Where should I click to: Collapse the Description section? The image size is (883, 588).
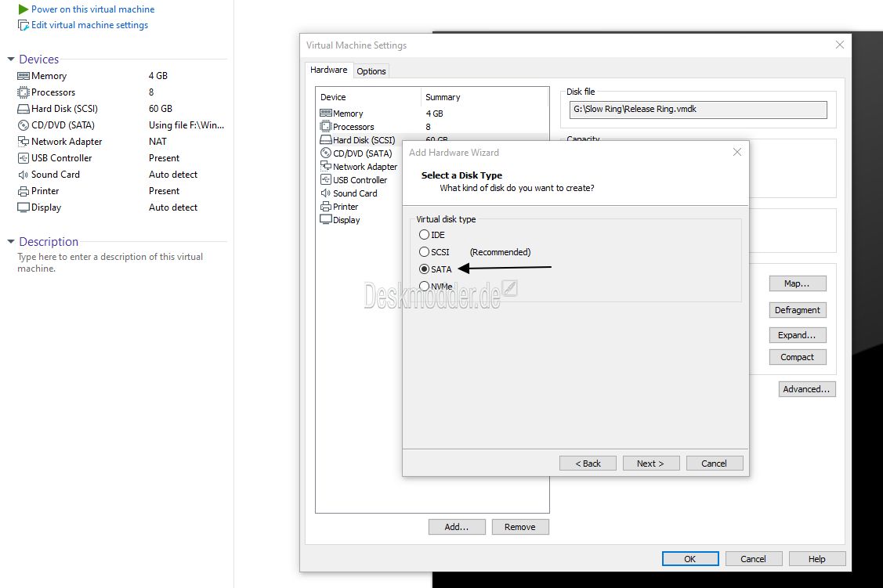point(11,241)
